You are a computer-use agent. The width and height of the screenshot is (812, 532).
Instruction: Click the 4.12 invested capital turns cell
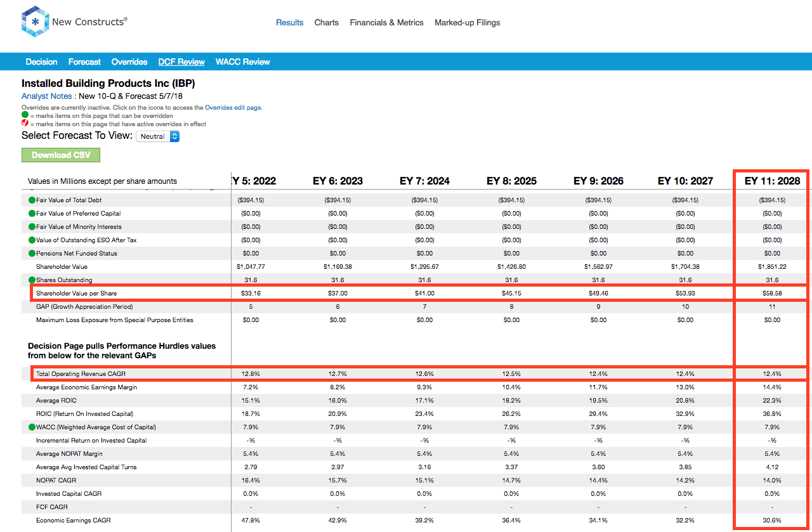click(x=772, y=467)
